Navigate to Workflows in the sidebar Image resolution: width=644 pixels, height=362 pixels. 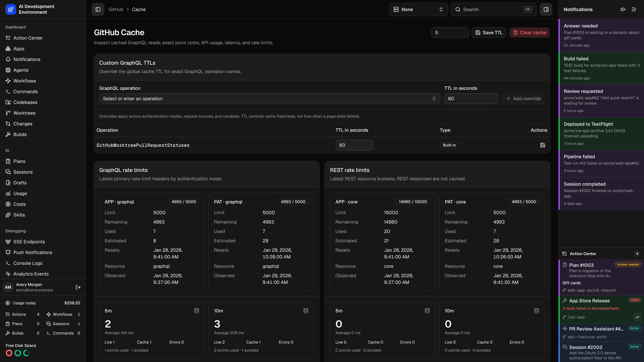pyautogui.click(x=43, y=81)
